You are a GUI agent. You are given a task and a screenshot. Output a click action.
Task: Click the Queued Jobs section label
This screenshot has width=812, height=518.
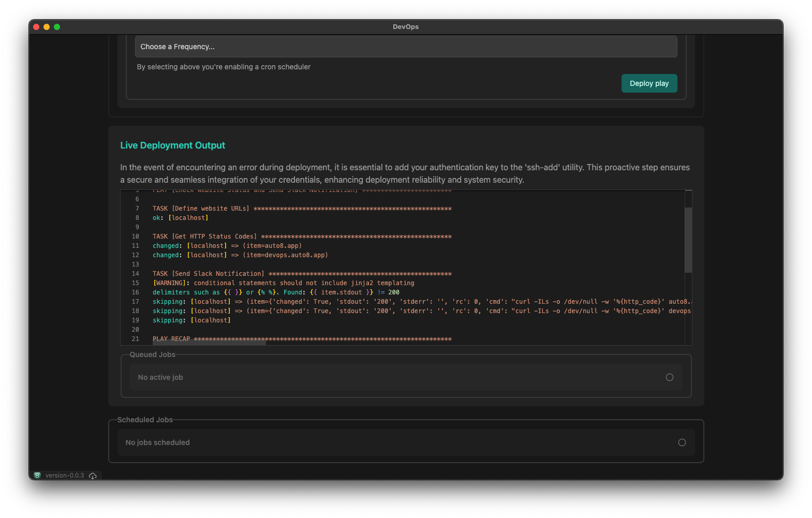(x=153, y=354)
